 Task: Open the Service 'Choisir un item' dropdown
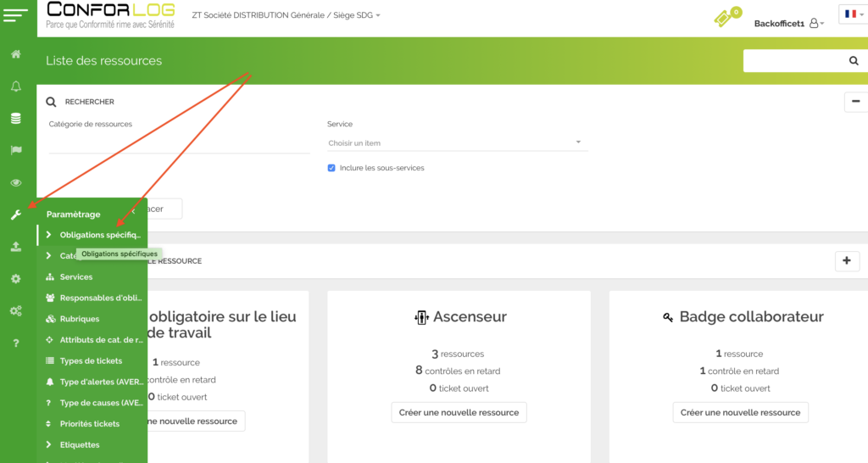coord(457,142)
